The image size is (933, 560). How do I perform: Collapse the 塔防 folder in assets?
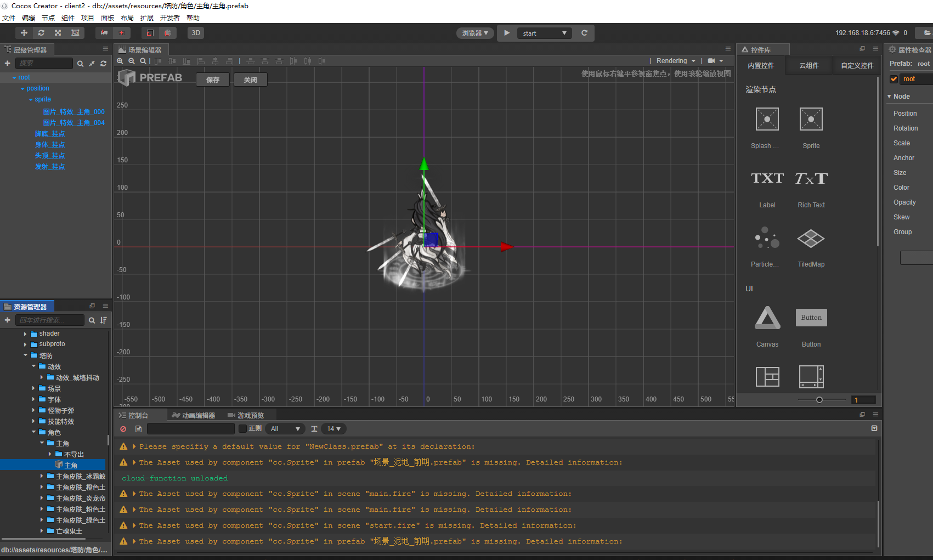pos(26,355)
